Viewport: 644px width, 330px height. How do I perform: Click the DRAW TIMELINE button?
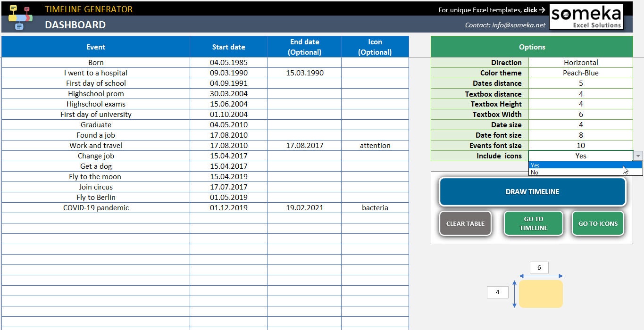point(532,191)
